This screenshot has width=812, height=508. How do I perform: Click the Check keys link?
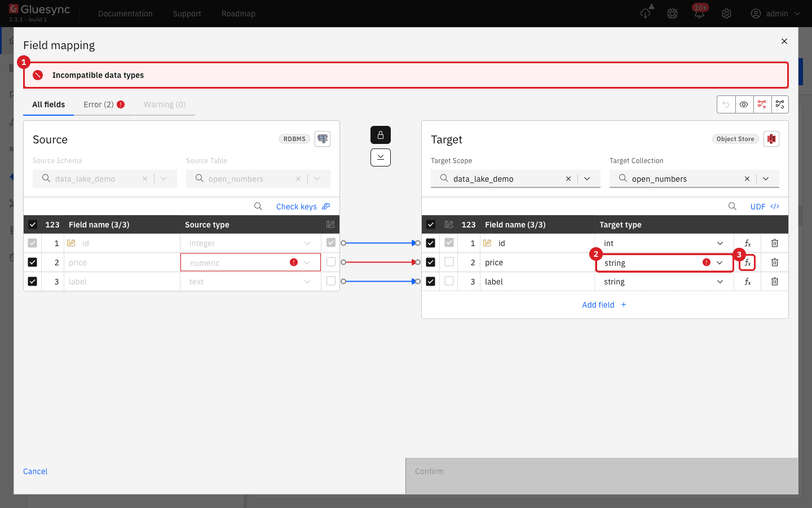pos(303,207)
